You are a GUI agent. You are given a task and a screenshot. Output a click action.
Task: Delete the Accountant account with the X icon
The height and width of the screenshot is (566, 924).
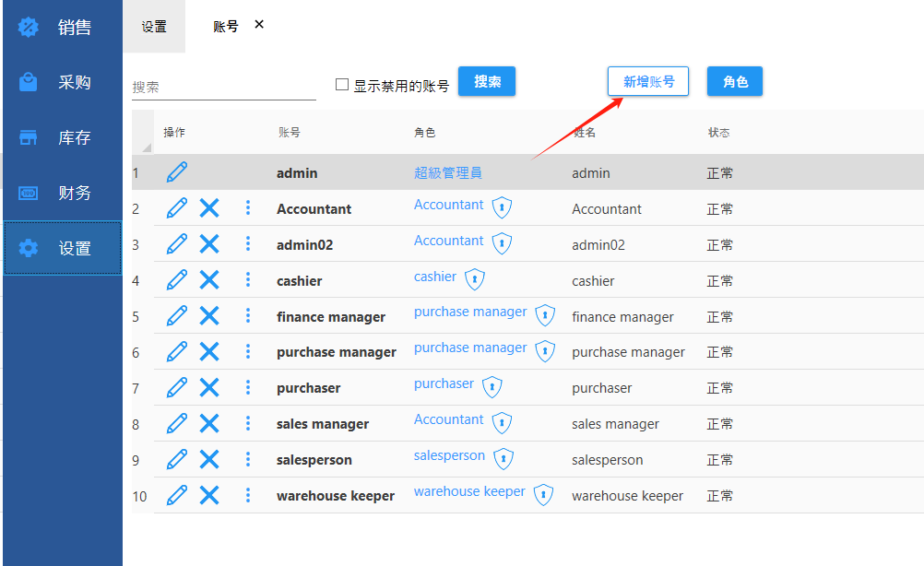[x=209, y=208]
